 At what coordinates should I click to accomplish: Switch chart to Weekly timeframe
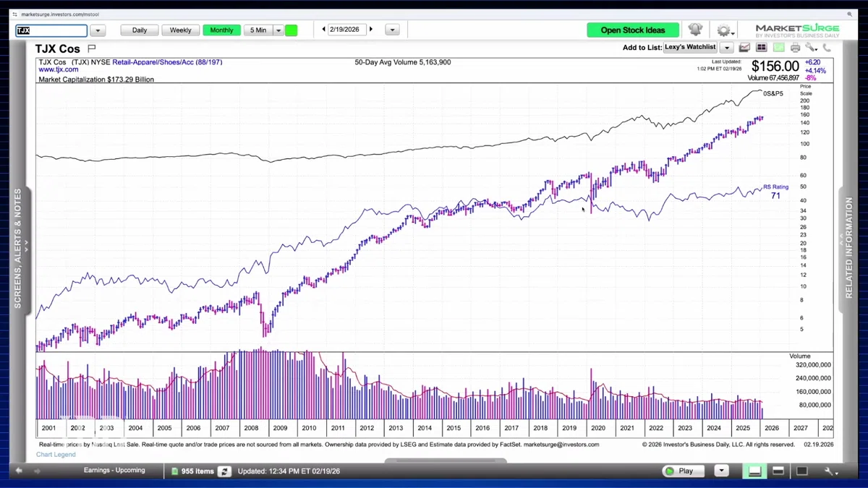click(x=181, y=30)
